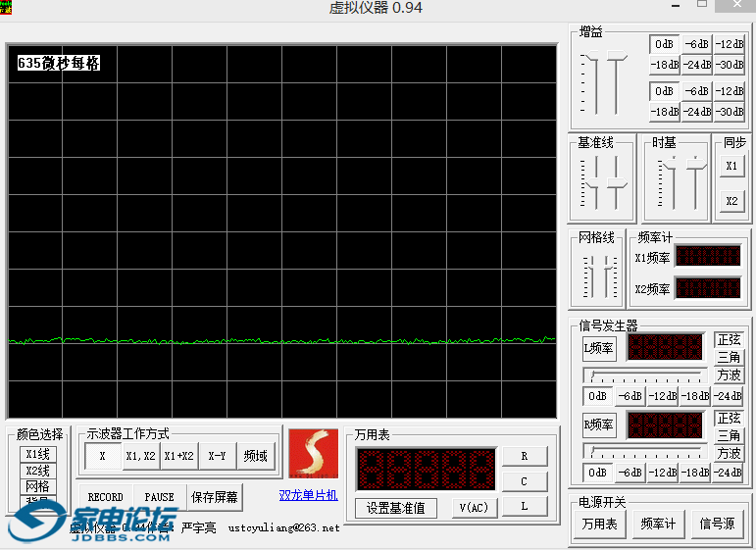Switch oscilloscope to 频域 frequency domain
This screenshot has height=550, width=756.
(x=256, y=456)
